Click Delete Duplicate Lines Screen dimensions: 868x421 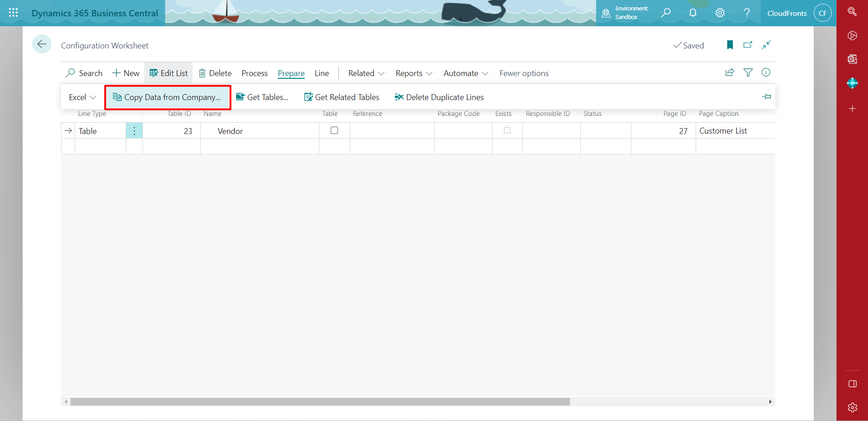pyautogui.click(x=439, y=97)
